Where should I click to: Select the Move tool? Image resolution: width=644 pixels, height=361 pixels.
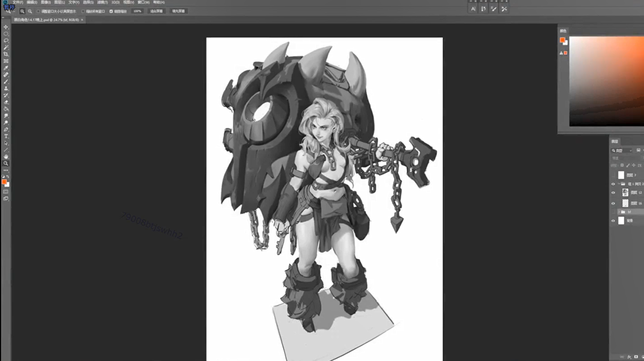[6, 27]
